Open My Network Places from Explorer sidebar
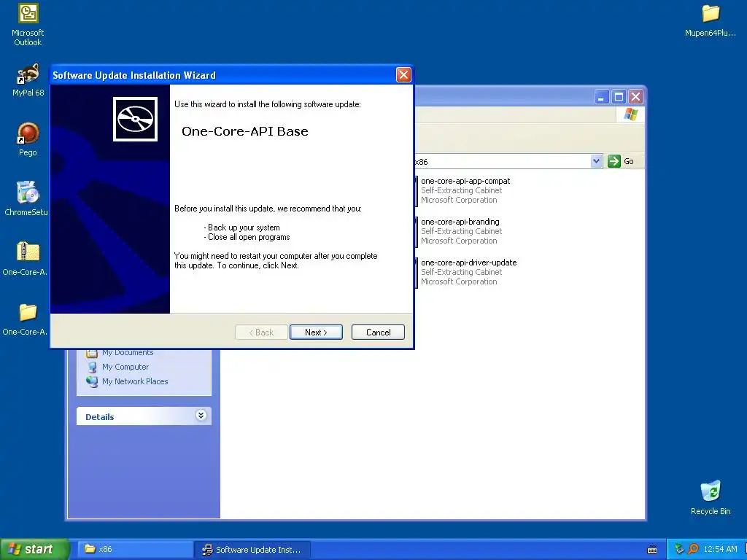Screen dimensions: 747x560 point(127,381)
